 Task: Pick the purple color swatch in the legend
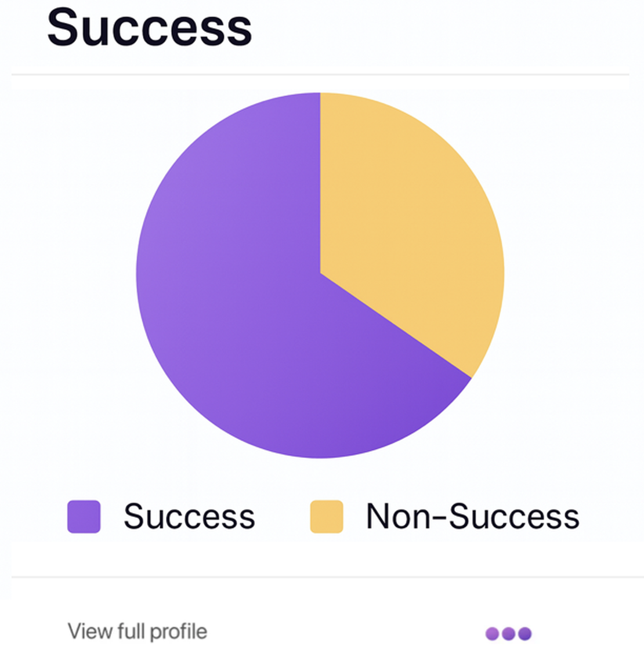click(x=84, y=515)
